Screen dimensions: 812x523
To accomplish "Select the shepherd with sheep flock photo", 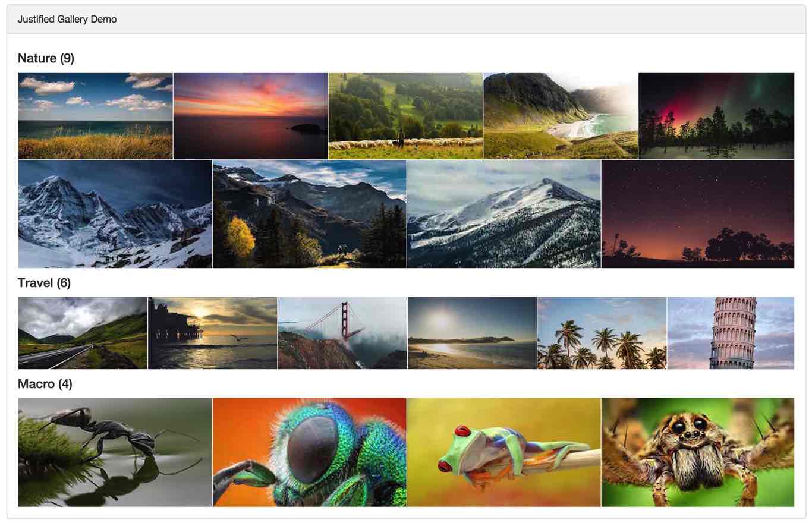I will 405,116.
